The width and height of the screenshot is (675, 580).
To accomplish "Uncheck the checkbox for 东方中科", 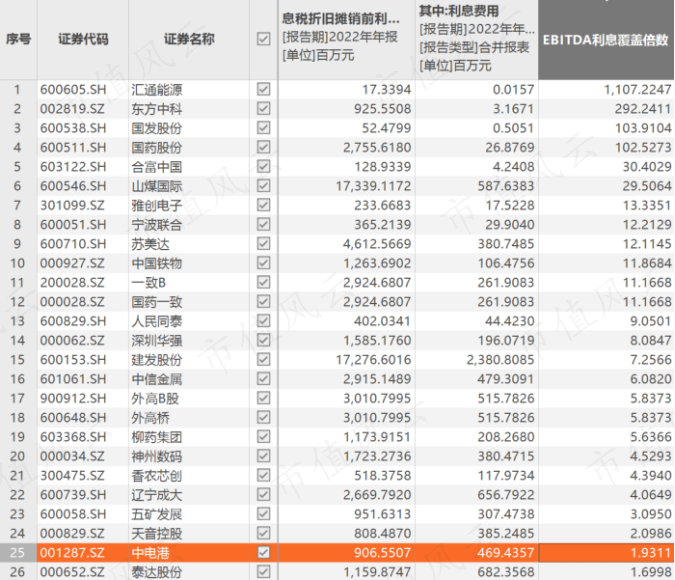I will point(263,109).
